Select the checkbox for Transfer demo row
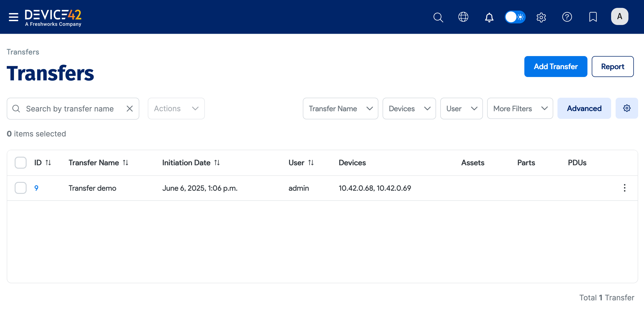This screenshot has width=644, height=317. point(21,188)
